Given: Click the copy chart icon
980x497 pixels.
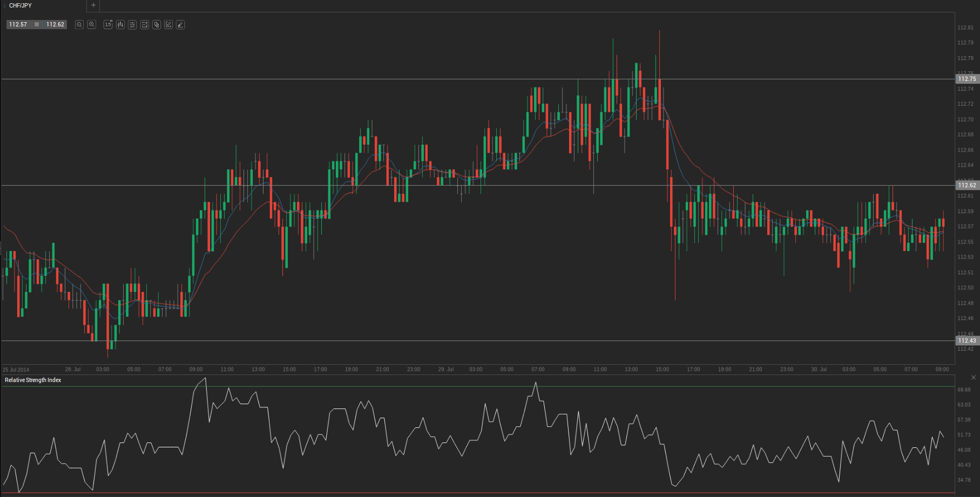Looking at the screenshot, I should (157, 25).
